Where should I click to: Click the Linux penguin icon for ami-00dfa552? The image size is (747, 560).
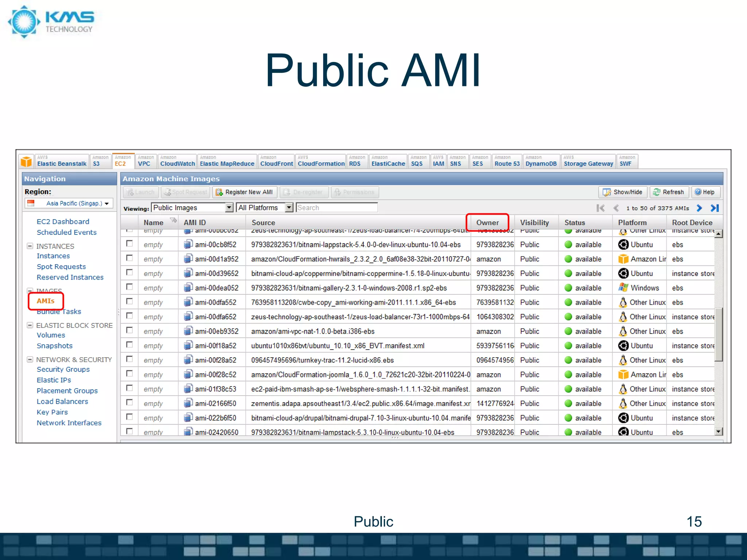coord(623,302)
